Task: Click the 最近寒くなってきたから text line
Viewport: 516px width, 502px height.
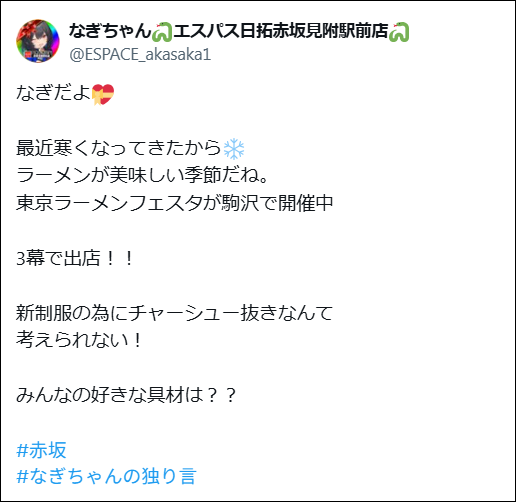Action: pos(119,148)
